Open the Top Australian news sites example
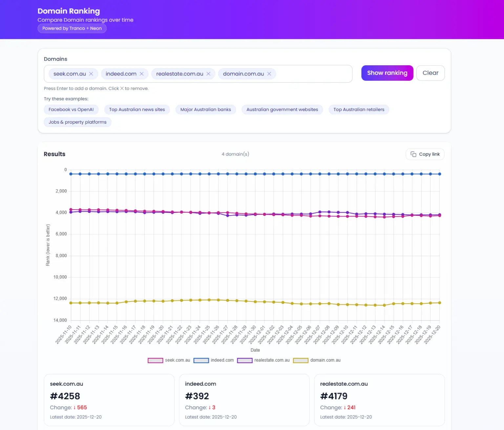The width and height of the screenshot is (504, 430). click(137, 109)
